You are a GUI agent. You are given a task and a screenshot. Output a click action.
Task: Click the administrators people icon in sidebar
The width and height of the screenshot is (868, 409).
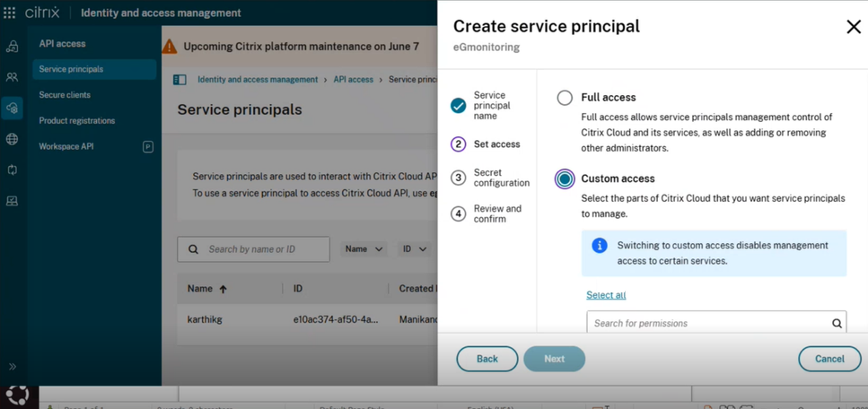coord(12,78)
